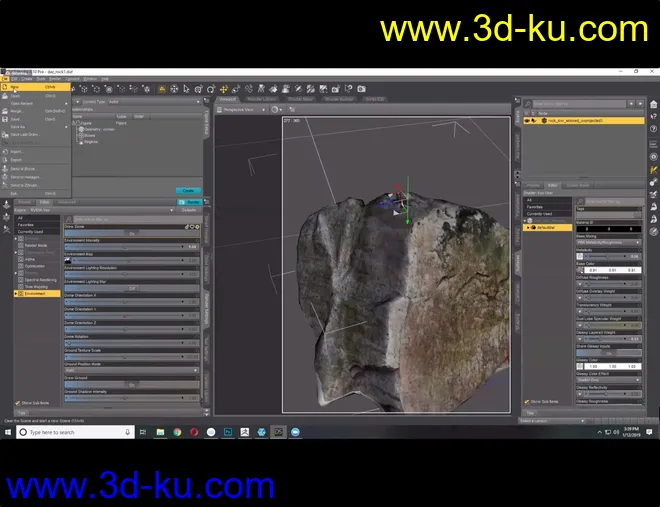
Task: Open the viewport draw style sphere icon
Action: [275, 110]
